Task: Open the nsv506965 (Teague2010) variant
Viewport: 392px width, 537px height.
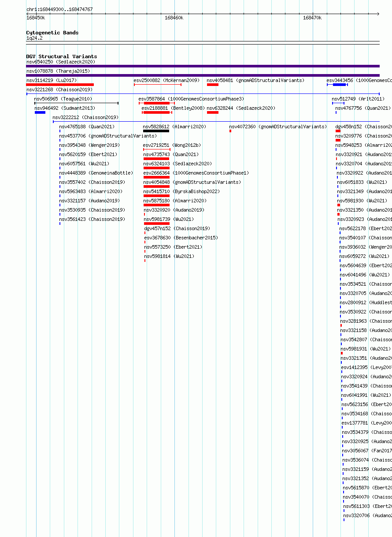Action: (x=63, y=99)
